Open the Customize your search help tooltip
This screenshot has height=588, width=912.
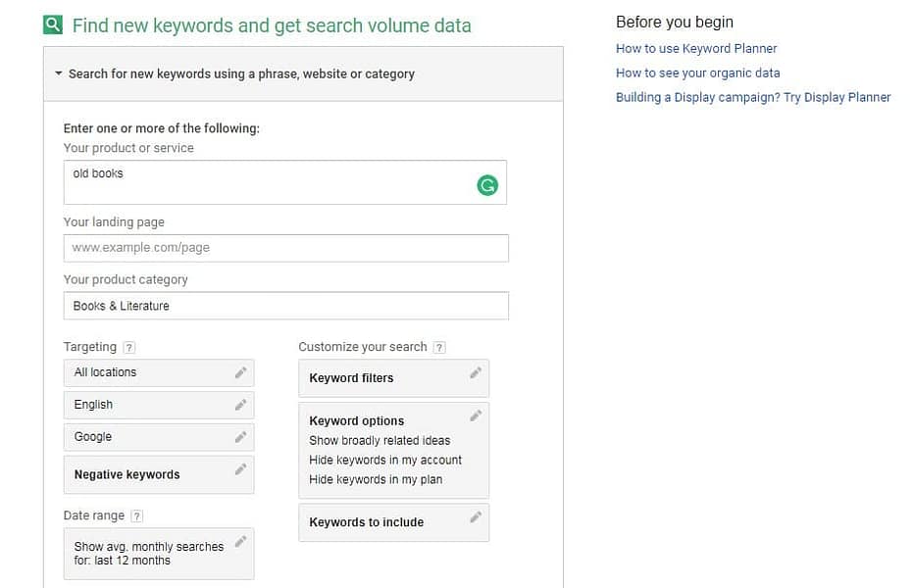pyautogui.click(x=438, y=346)
